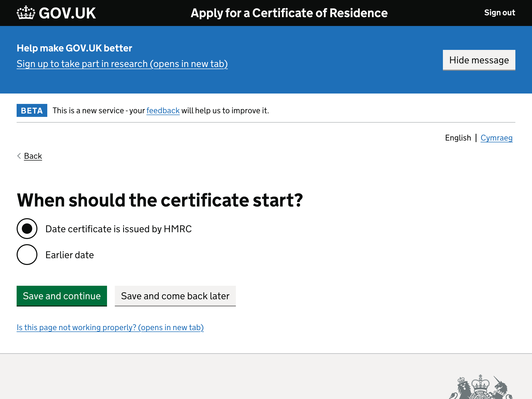Screen dimensions: 532x399
Task: Select the 'Earlier date' radio button
Action: (x=27, y=255)
